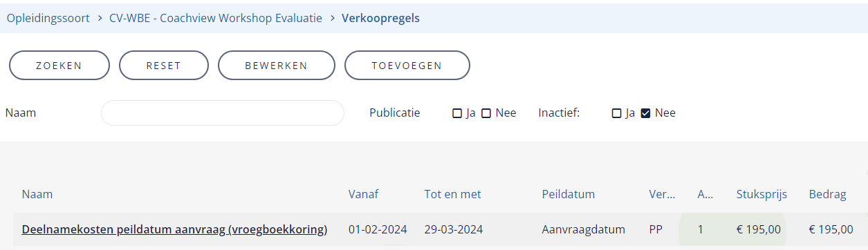Sort by the Naam column header

click(x=37, y=195)
